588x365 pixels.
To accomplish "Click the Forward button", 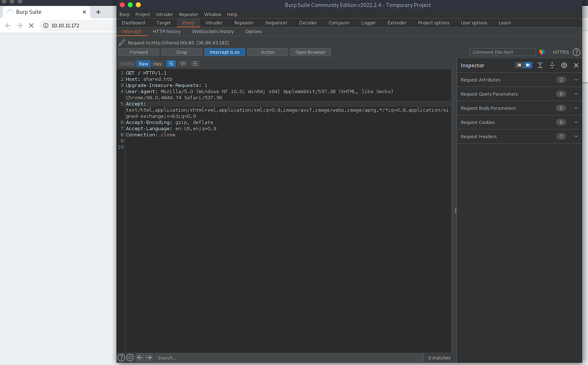I will pos(138,52).
